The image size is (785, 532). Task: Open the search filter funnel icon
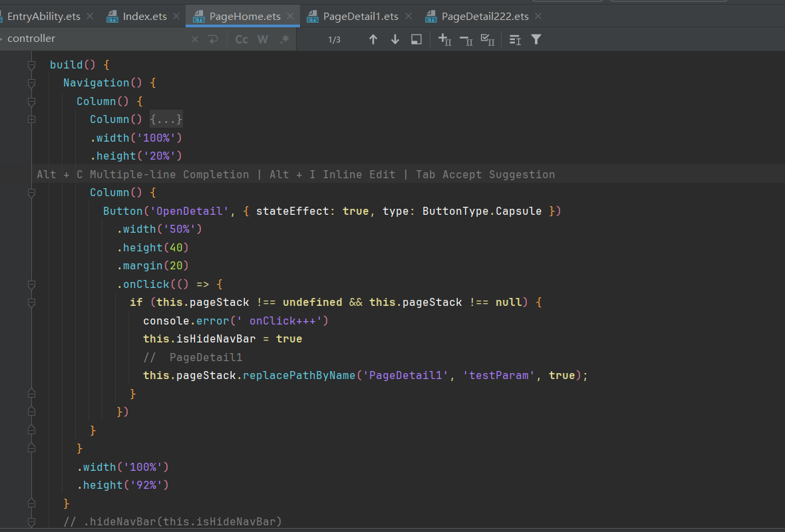point(536,40)
